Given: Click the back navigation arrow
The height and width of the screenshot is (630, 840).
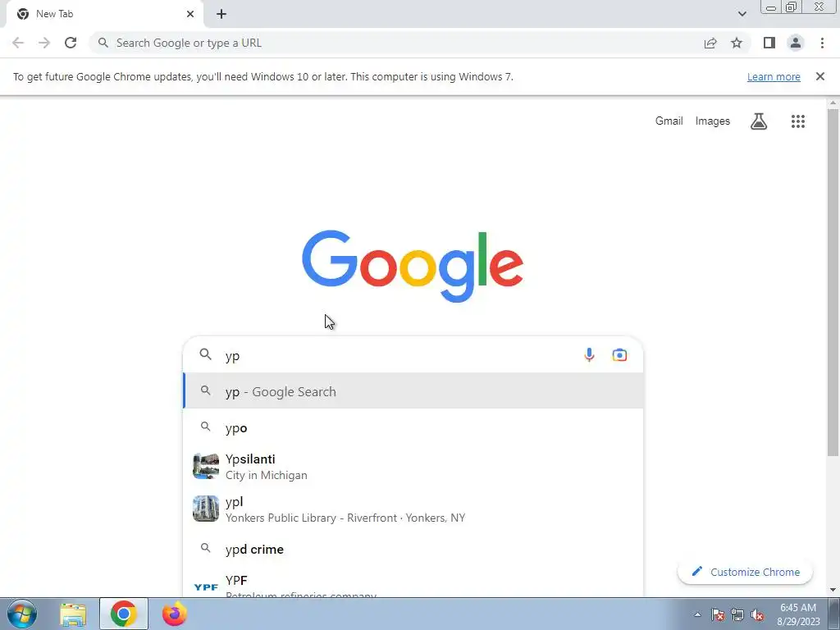Looking at the screenshot, I should tap(18, 43).
